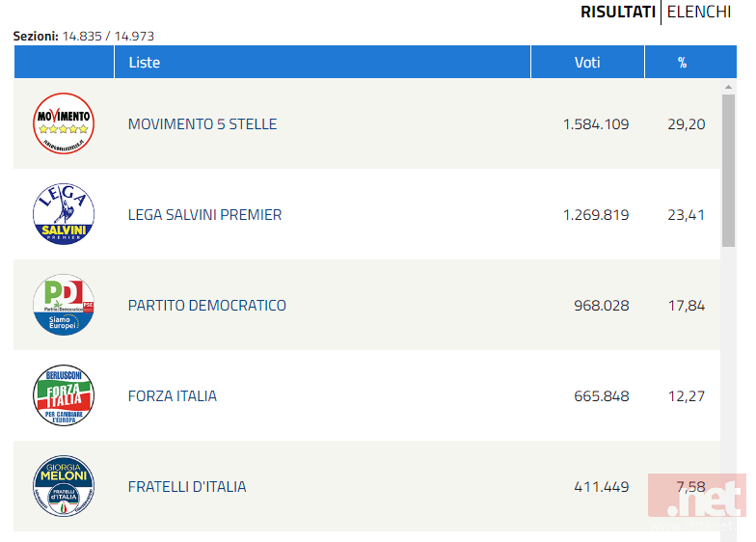
Task: Click the Forza Italia party logo
Action: tap(64, 395)
